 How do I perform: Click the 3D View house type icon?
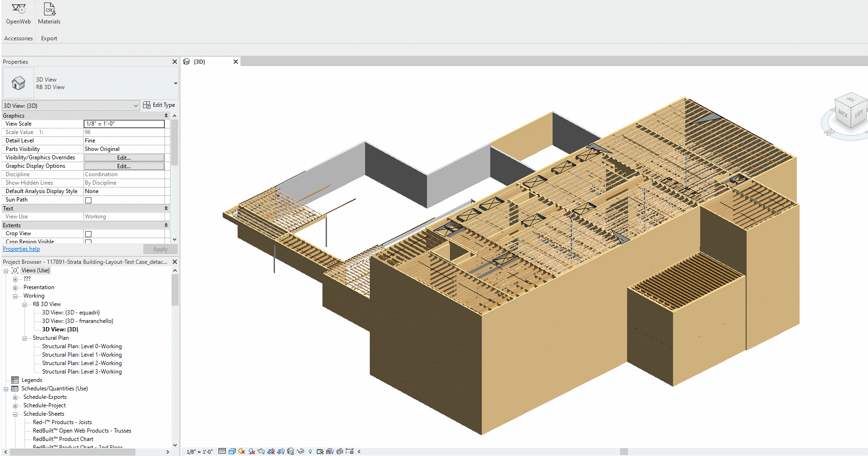19,83
